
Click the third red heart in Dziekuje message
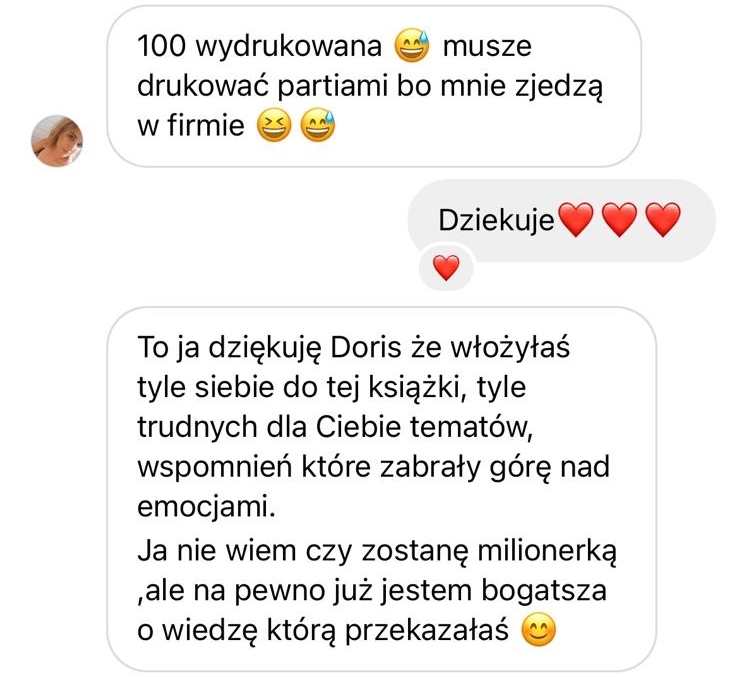663,219
